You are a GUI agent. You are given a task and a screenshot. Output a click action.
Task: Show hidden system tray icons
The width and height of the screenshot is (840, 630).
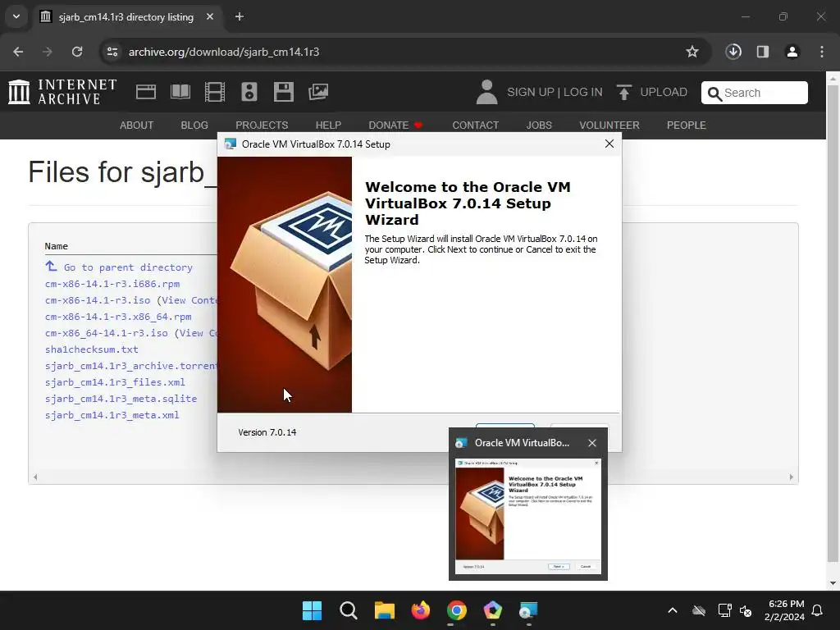[673, 610]
